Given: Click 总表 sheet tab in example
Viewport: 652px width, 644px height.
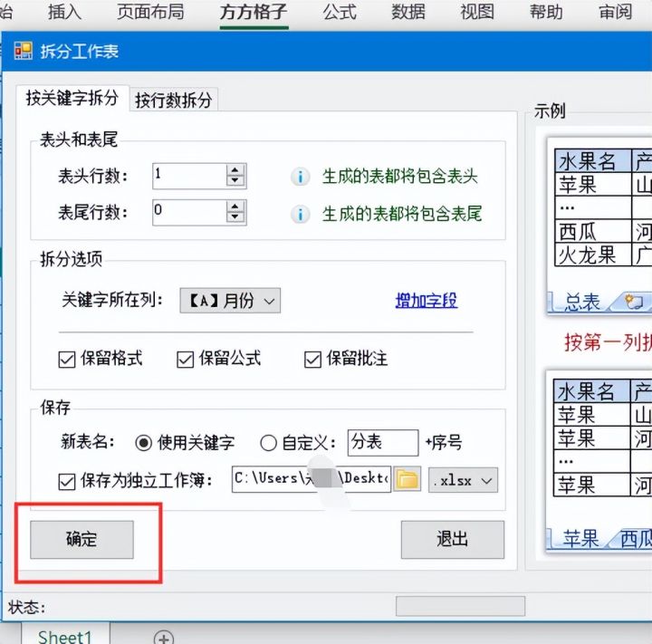Looking at the screenshot, I should click(x=581, y=302).
